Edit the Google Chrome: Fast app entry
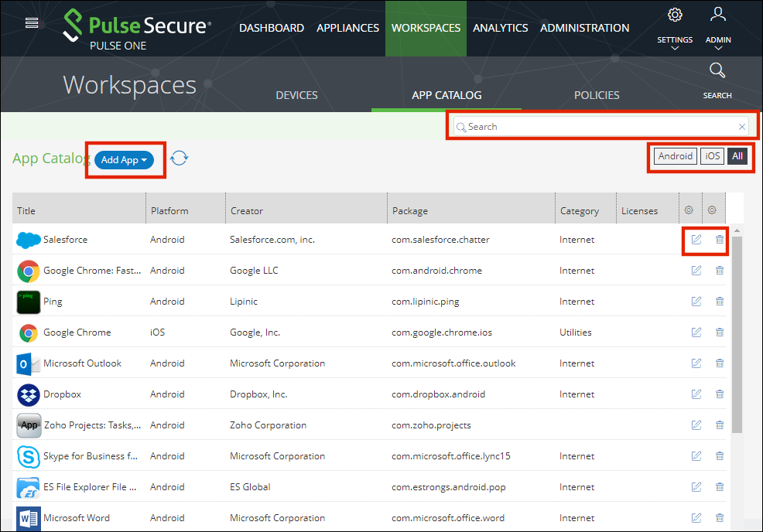Viewport: 763px width, 532px height. (696, 271)
